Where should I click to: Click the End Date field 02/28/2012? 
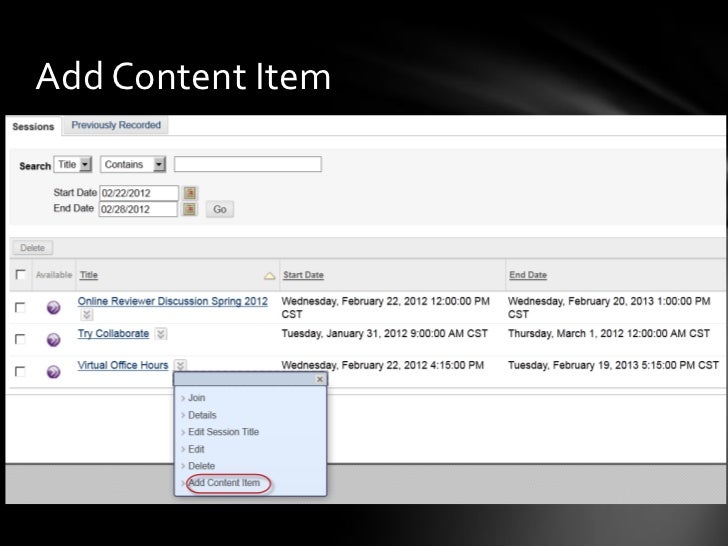coord(138,209)
